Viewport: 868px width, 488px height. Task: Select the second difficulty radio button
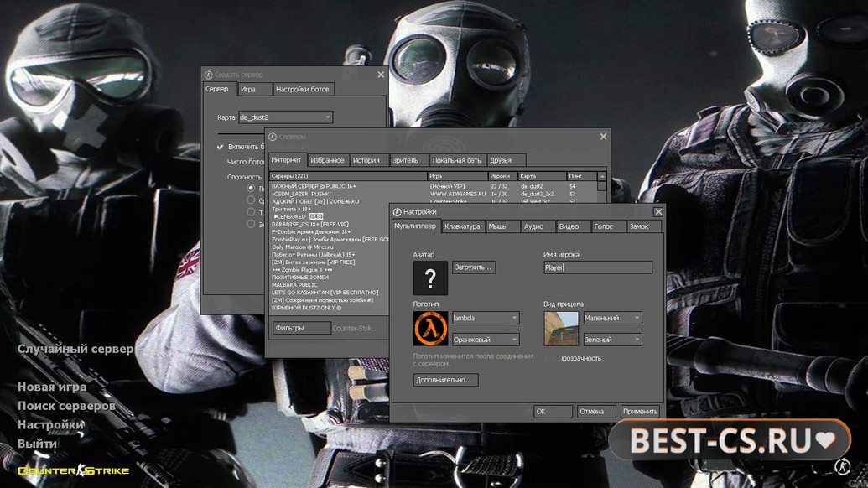[251, 200]
